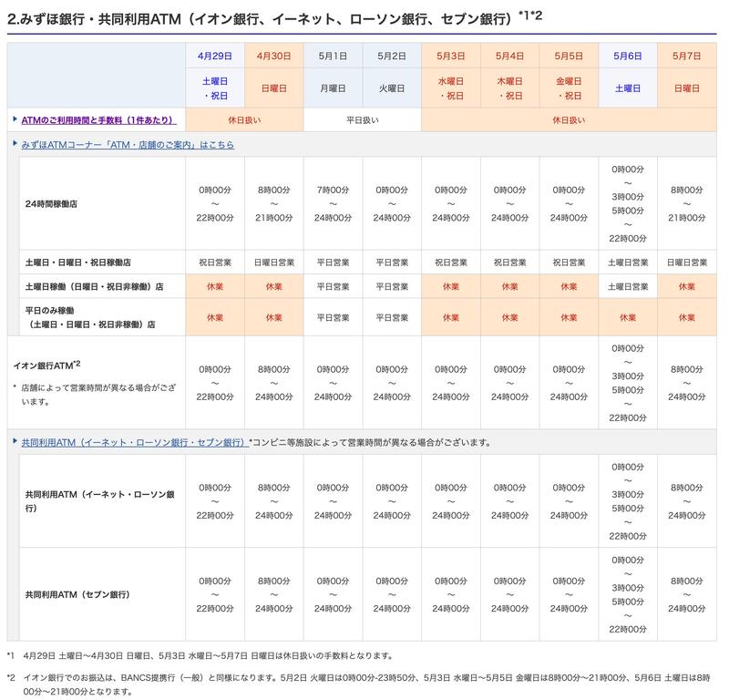Screen dimensions: 729x700
Task: Select the 5月3日 column header
Action: [451, 56]
